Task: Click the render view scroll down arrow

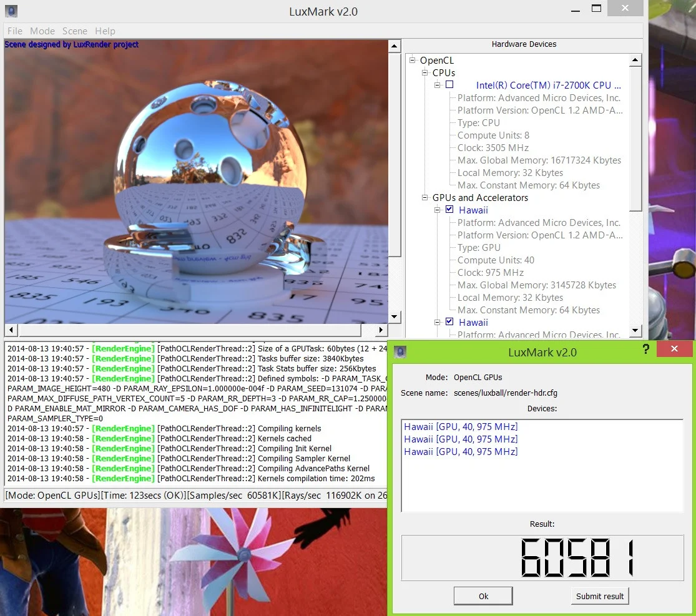Action: click(394, 317)
